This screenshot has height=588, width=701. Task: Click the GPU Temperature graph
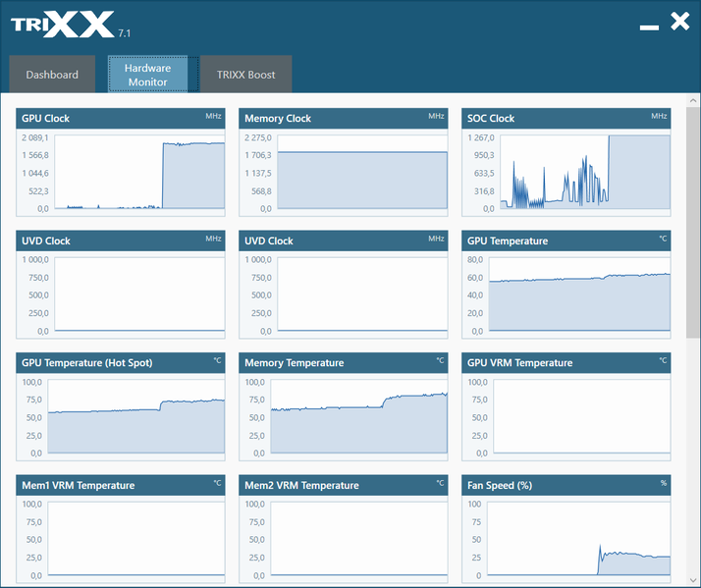579,294
